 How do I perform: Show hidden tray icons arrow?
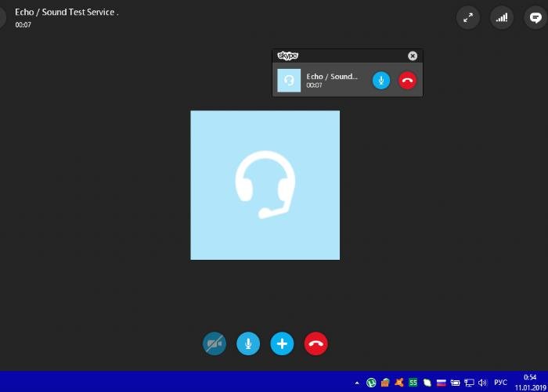(358, 383)
